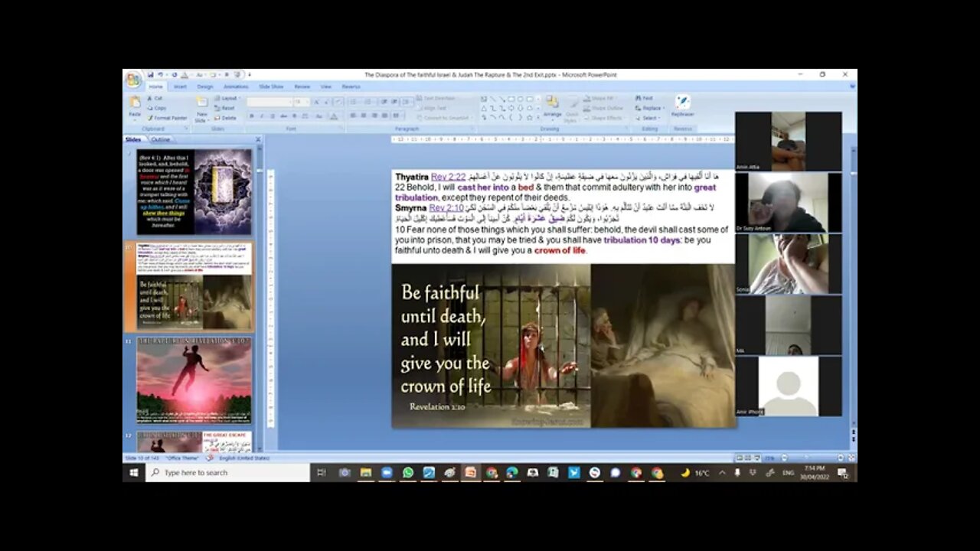The width and height of the screenshot is (980, 551).
Task: Click the Paste icon in Clipboard
Action: click(x=135, y=102)
